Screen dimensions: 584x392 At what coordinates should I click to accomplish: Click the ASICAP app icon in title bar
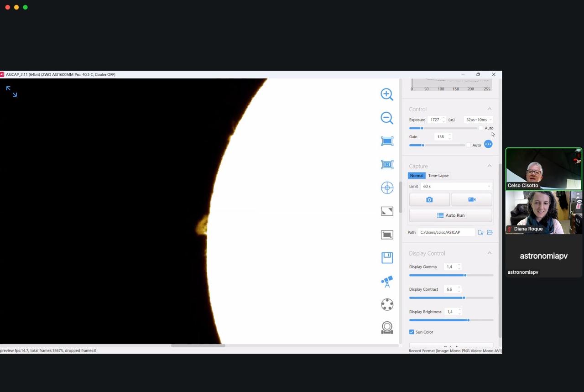(x=2, y=74)
